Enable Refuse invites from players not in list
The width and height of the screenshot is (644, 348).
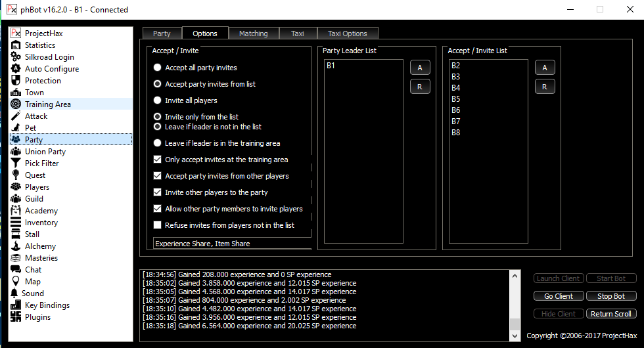pos(157,225)
